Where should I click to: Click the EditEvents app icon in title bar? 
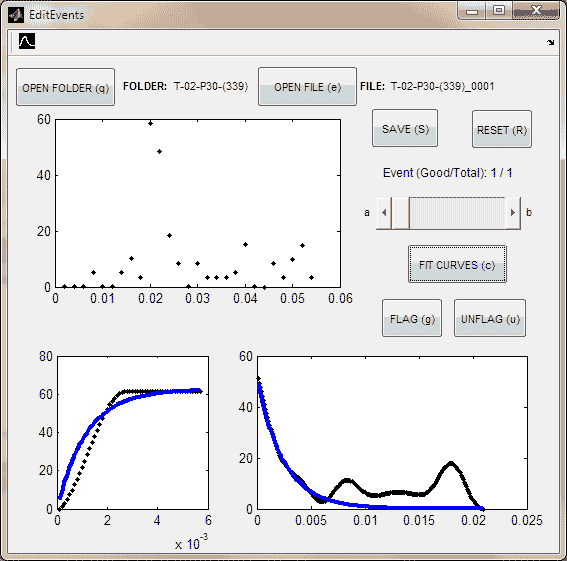point(16,15)
